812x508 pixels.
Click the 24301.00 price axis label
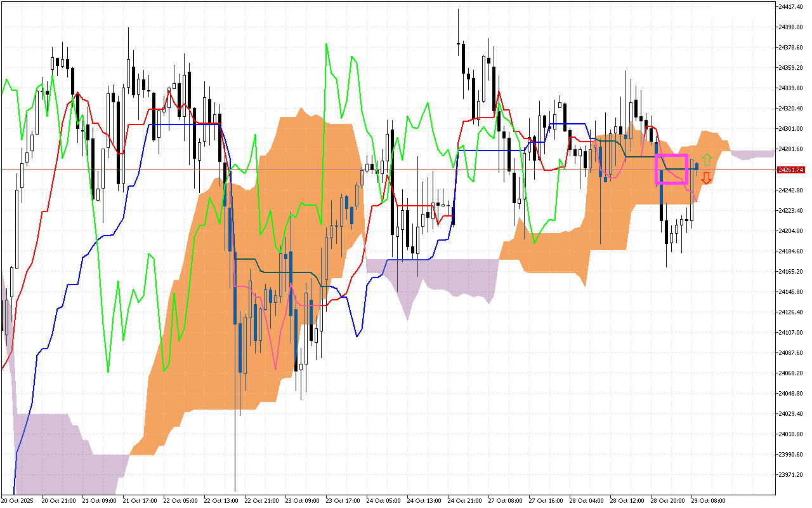(792, 129)
